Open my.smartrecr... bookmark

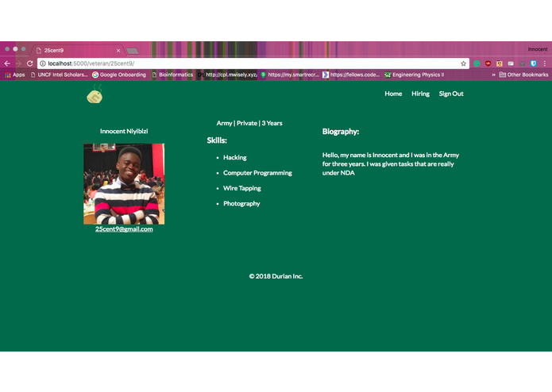[x=290, y=75]
